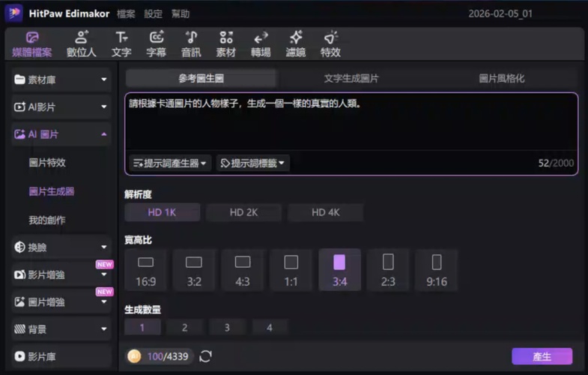Open the 轉場 transitions tool

point(261,44)
